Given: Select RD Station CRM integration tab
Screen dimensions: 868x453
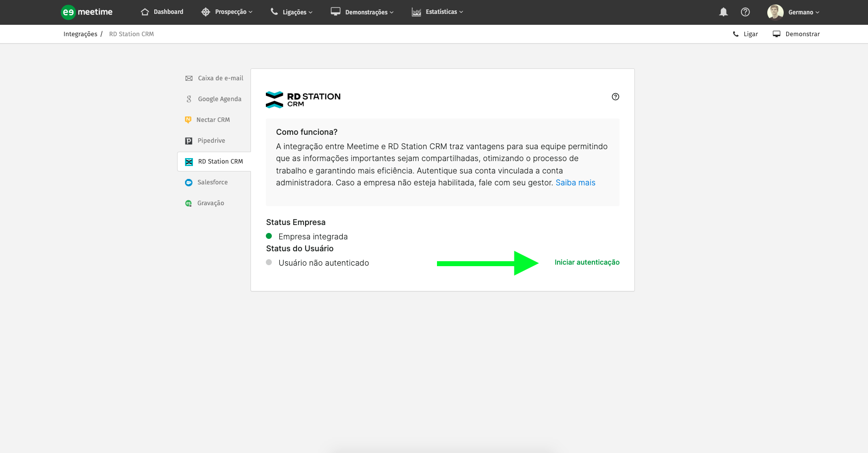Looking at the screenshot, I should (x=214, y=162).
